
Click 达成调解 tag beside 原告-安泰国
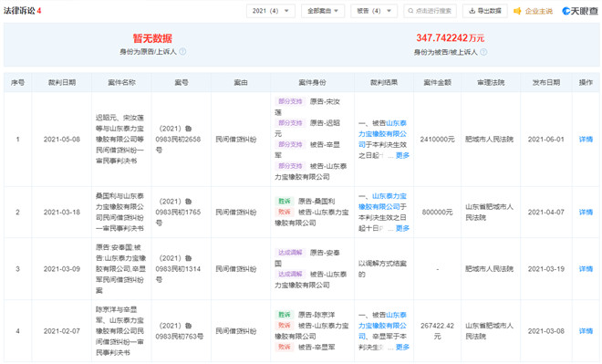(290, 253)
